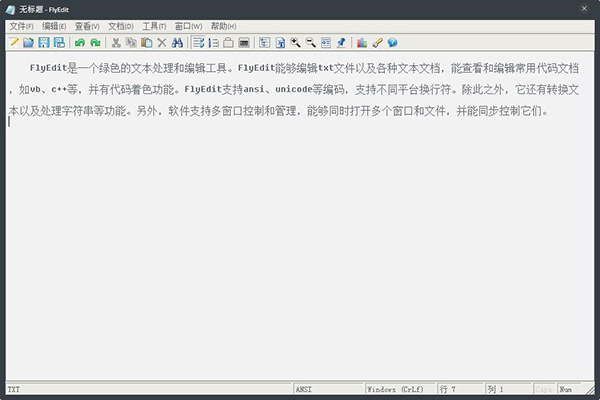Screen dimensions: 600x400
Task: Zoom out with magnifier minus icon
Action: point(311,42)
